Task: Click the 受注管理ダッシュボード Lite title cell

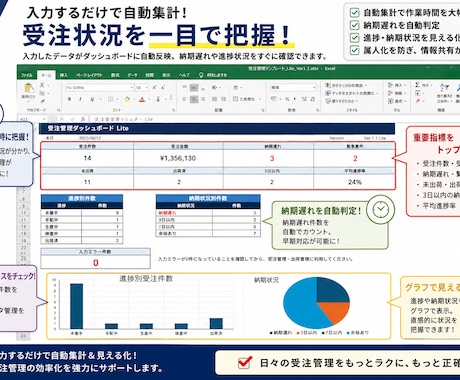Action: click(x=217, y=128)
